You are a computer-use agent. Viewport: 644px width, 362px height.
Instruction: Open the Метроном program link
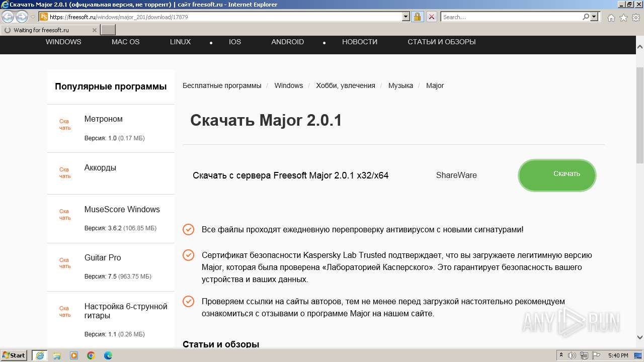[x=104, y=119]
